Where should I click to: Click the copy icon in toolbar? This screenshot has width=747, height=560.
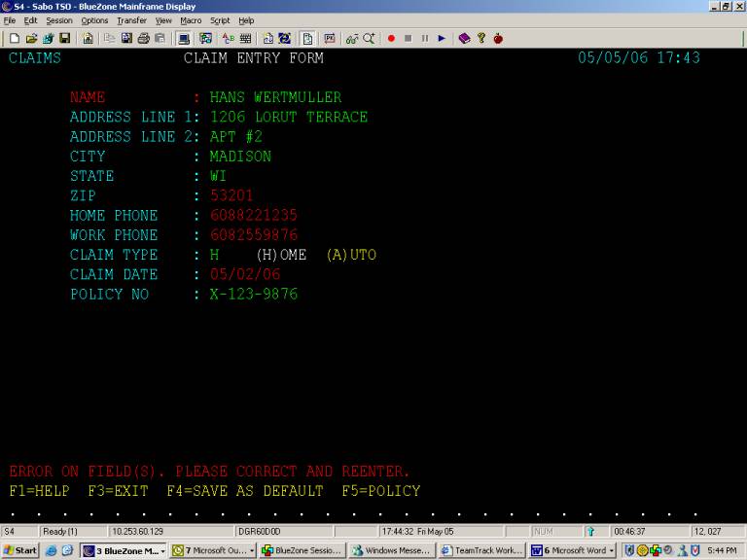[x=110, y=39]
